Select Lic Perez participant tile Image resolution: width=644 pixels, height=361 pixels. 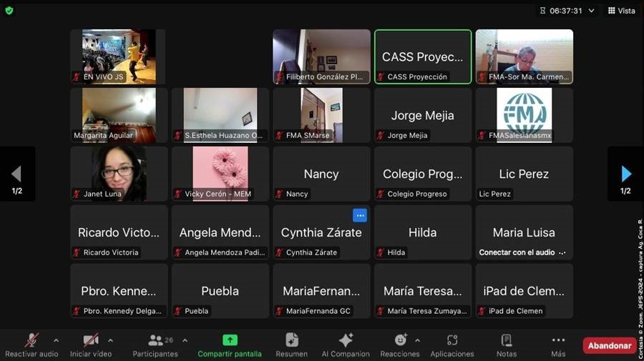[x=525, y=174]
